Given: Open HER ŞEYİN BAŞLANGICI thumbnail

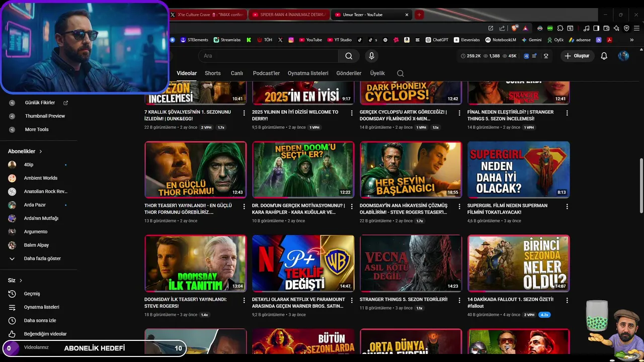Looking at the screenshot, I should click(411, 169).
